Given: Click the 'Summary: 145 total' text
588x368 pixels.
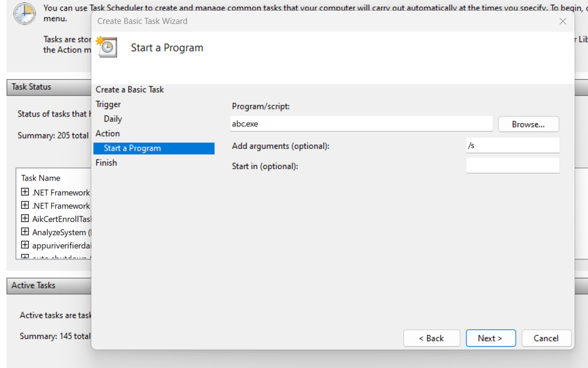Looking at the screenshot, I should [55, 336].
